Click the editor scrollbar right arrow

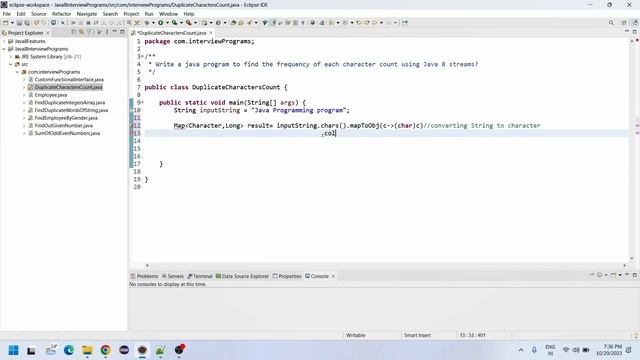pos(624,265)
